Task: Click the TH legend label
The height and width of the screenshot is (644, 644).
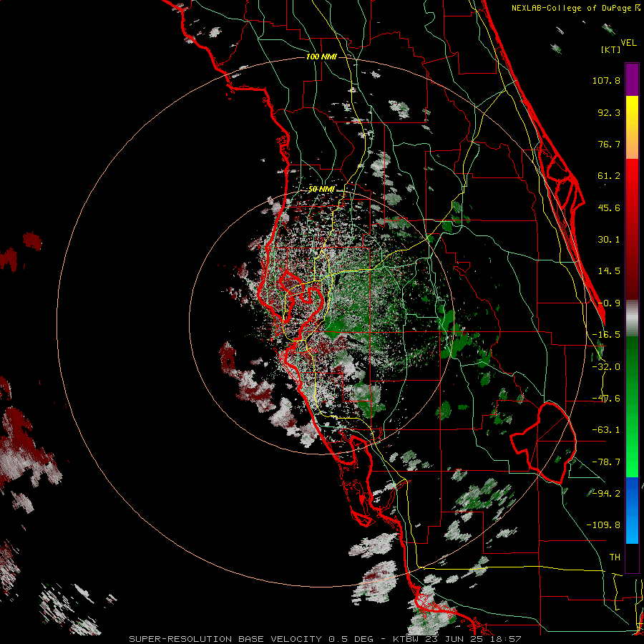Action: pos(615,557)
